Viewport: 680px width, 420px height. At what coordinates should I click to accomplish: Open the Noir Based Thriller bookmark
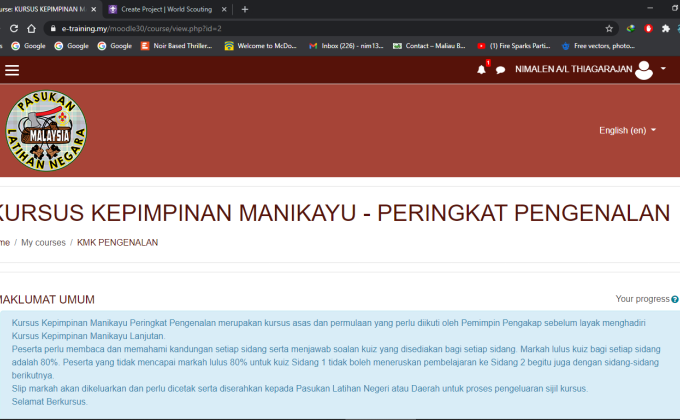177,46
